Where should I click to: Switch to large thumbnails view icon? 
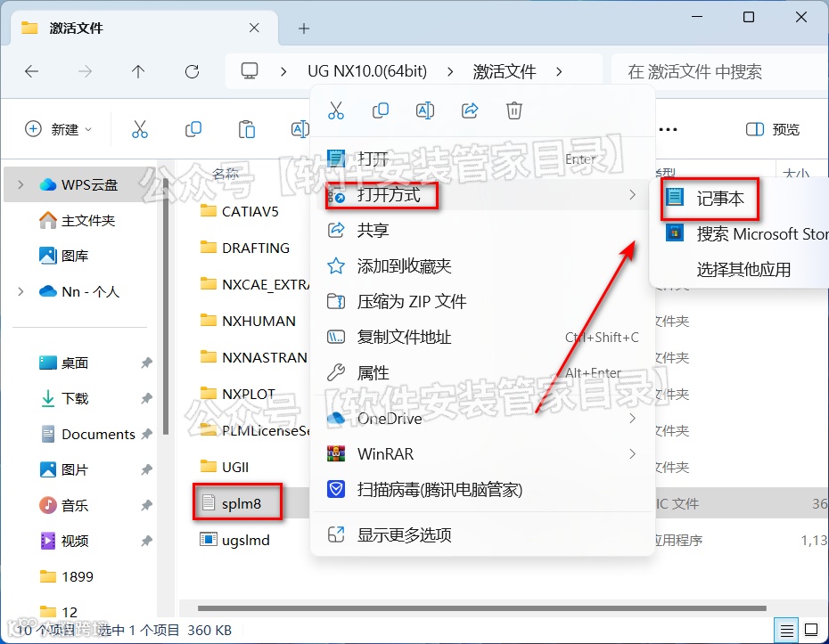811,630
